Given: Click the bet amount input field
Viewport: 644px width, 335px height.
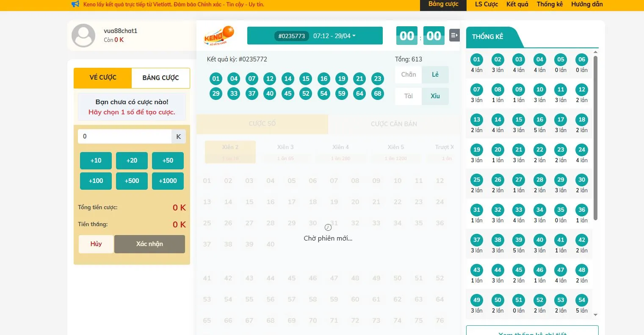Looking at the screenshot, I should pyautogui.click(x=124, y=136).
